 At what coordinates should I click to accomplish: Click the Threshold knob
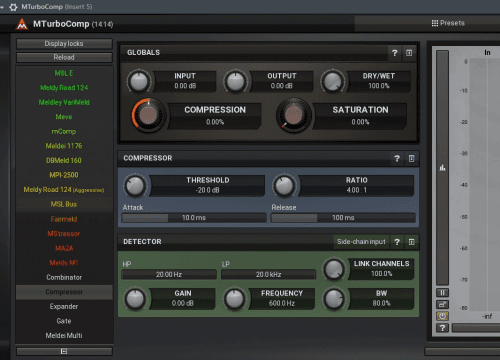[x=135, y=185]
